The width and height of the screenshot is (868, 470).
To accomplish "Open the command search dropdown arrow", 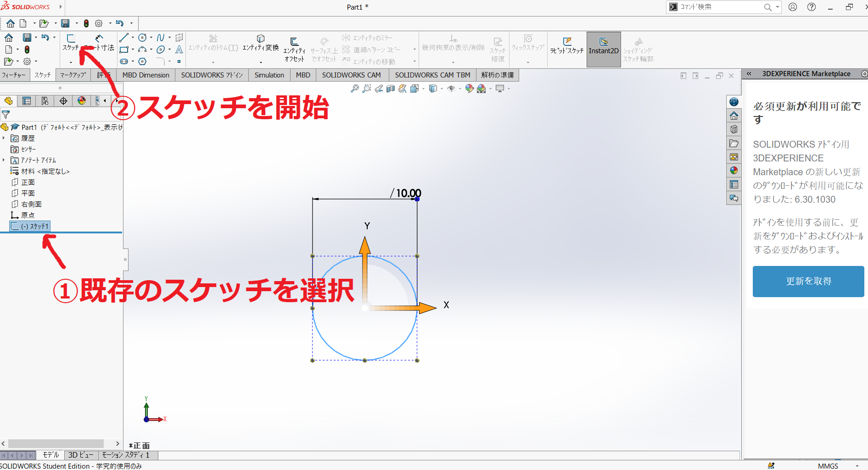I will [x=777, y=7].
